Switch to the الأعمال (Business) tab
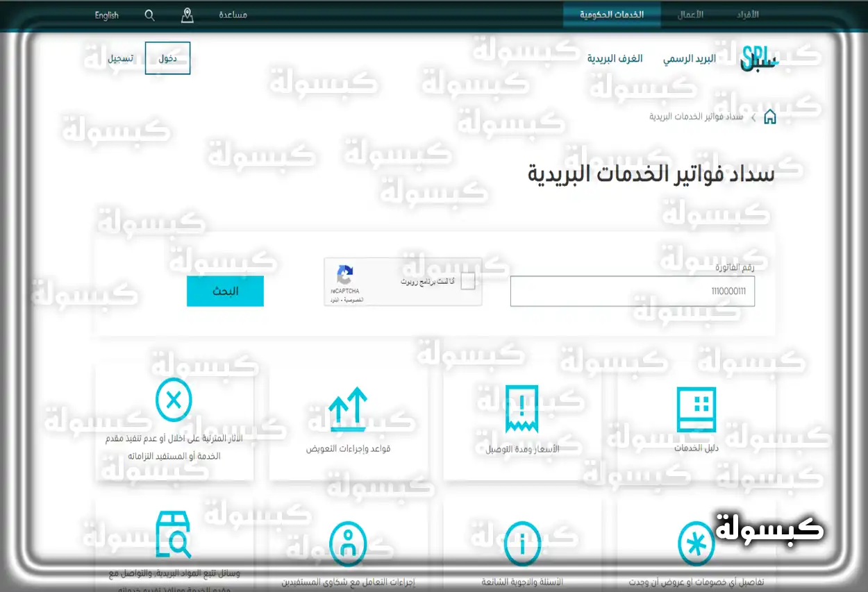 689,14
